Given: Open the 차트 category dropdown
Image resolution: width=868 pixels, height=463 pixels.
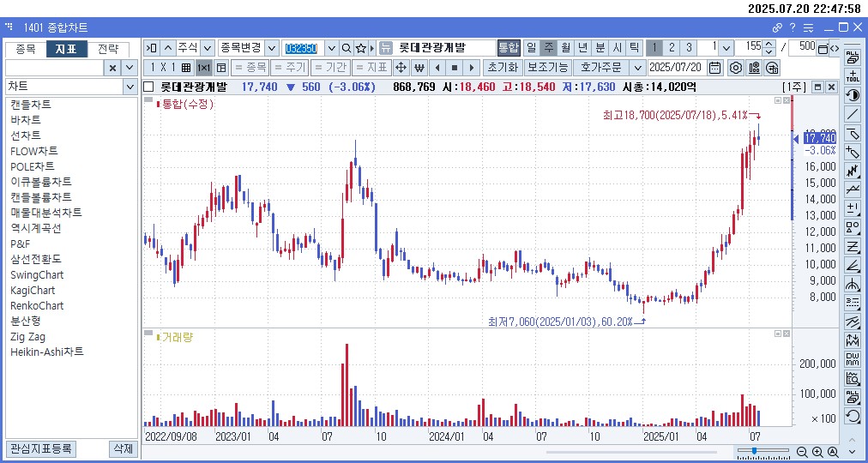Looking at the screenshot, I should pos(130,87).
